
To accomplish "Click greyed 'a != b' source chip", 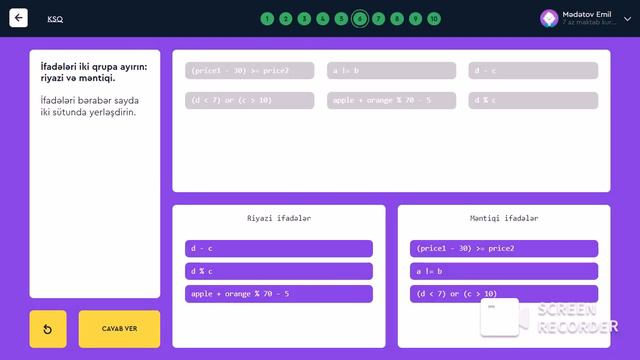I will point(391,71).
